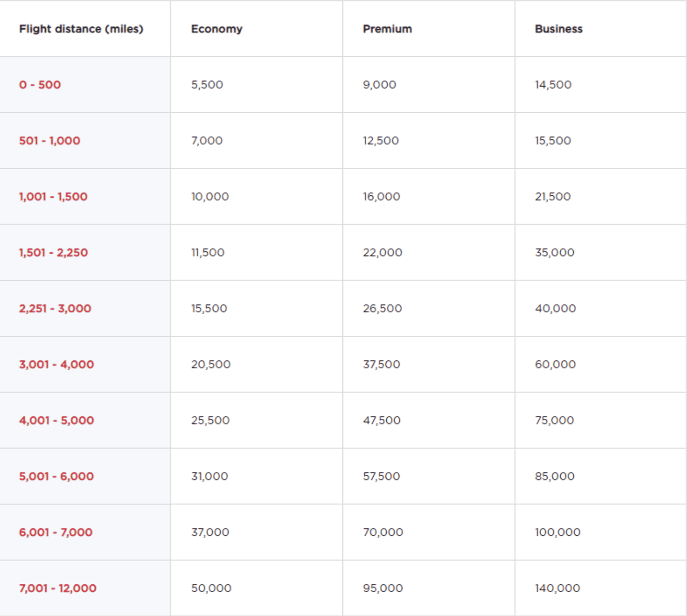Click the 14,500 Business value

pos(553,85)
